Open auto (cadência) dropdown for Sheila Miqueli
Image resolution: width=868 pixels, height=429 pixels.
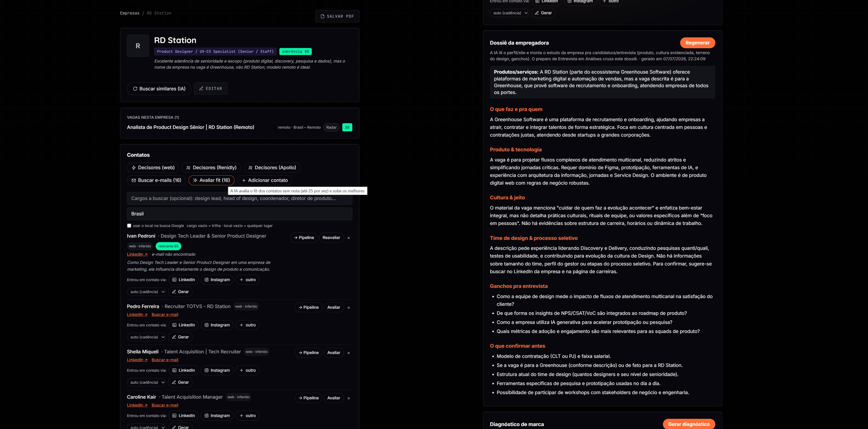coord(147,383)
